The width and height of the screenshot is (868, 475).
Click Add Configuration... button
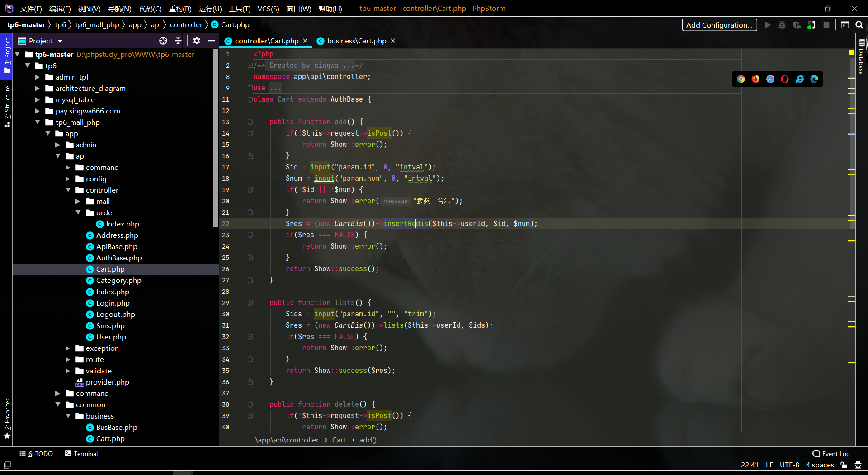pyautogui.click(x=719, y=25)
